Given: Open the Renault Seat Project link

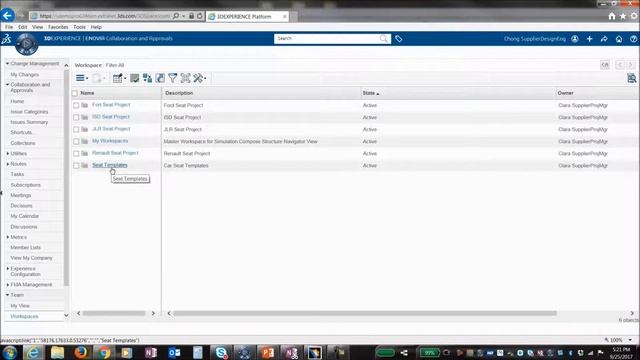Looking at the screenshot, I should click(x=115, y=153).
